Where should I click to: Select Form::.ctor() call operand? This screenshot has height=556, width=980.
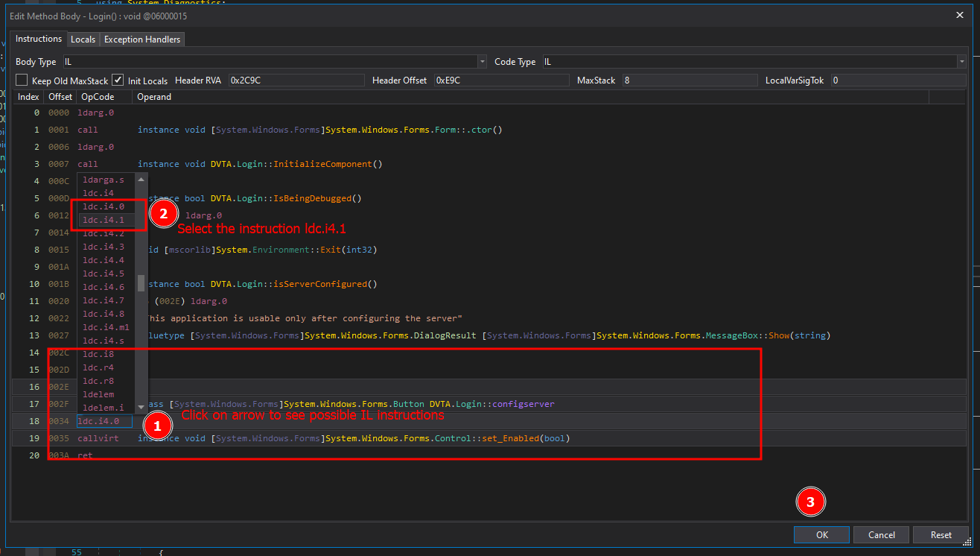(320, 130)
